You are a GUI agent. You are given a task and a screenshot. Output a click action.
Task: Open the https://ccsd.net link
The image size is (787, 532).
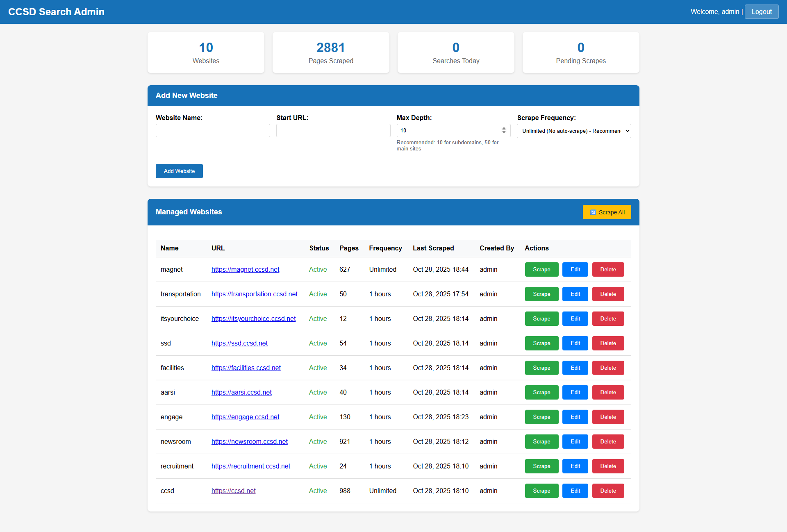tap(233, 491)
